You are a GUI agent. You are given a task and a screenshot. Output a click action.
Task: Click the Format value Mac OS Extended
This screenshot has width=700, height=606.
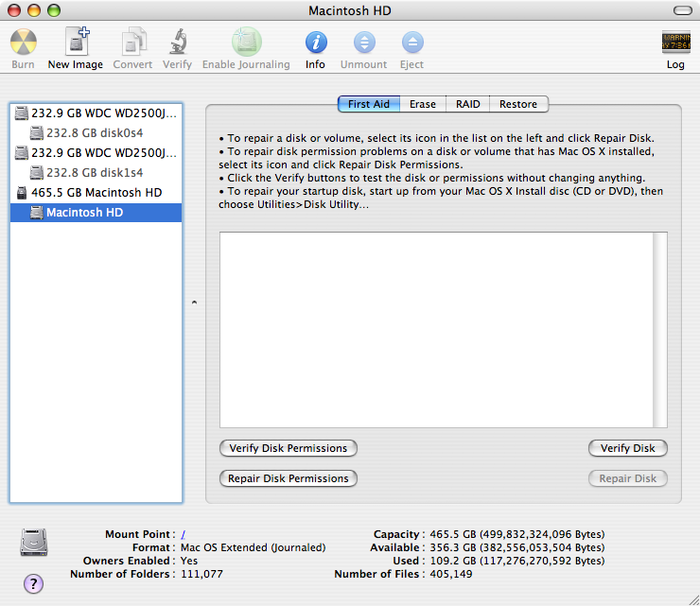pyautogui.click(x=254, y=547)
